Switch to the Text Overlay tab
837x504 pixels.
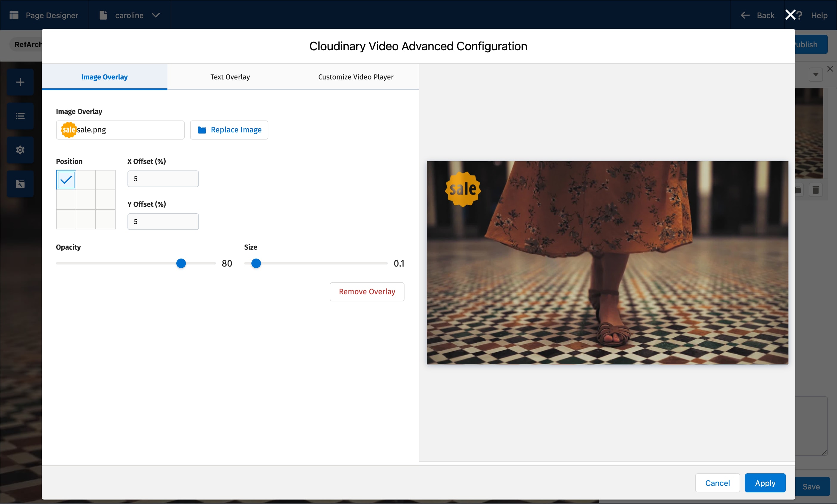coord(230,77)
